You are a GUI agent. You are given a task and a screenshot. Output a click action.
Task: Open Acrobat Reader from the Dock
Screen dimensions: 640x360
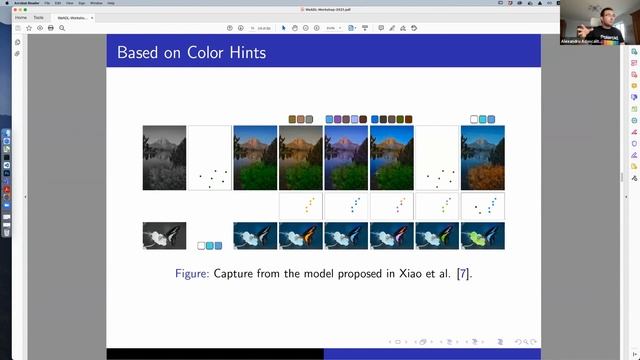tap(7, 189)
